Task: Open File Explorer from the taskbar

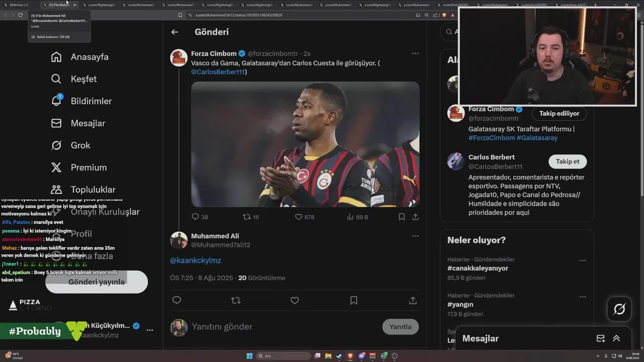Action: coord(329,356)
